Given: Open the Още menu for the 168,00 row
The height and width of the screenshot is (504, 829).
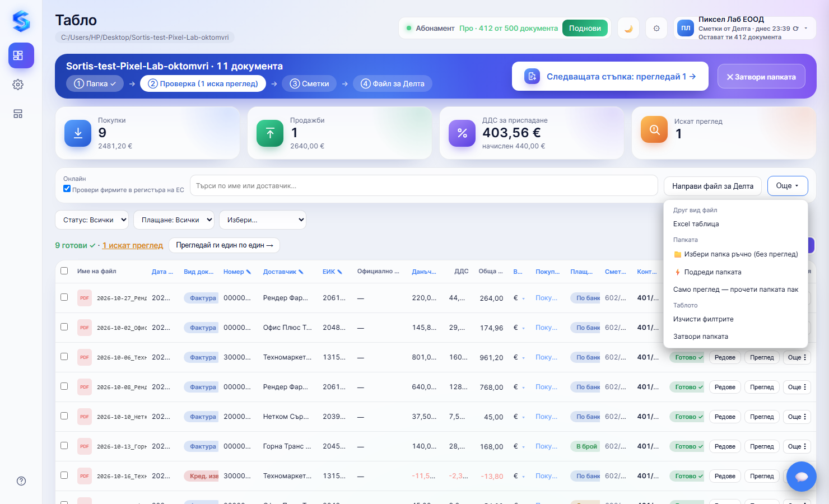Looking at the screenshot, I should click(x=797, y=446).
